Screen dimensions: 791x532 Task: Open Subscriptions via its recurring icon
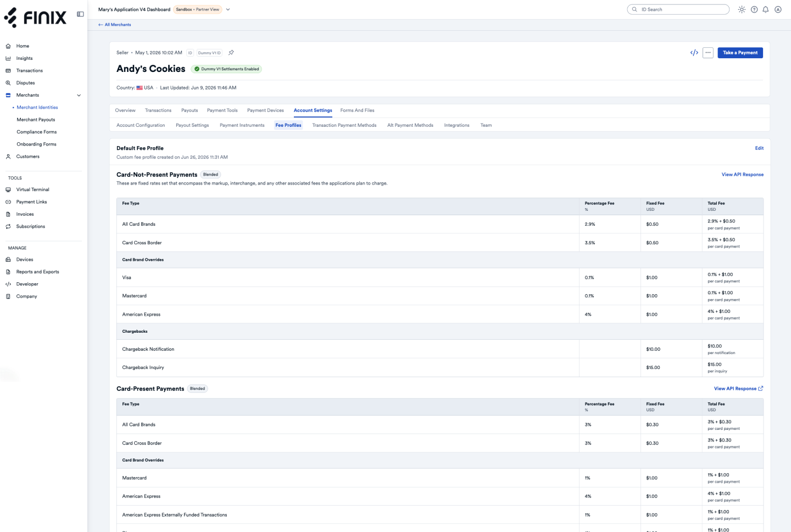pos(8,226)
